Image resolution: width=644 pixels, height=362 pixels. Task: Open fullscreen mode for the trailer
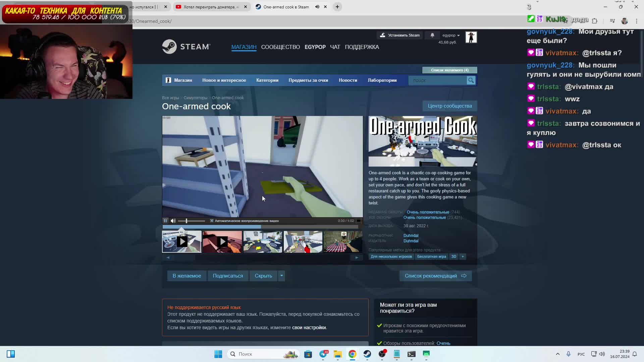359,221
